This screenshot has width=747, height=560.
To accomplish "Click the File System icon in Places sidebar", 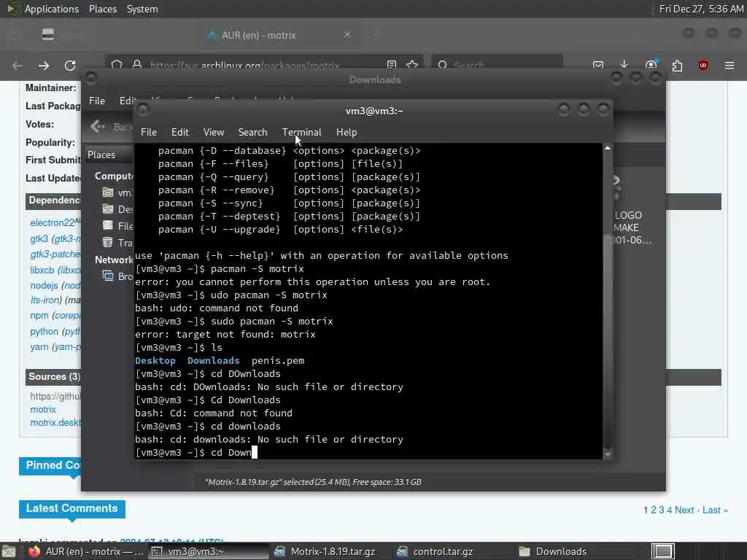I will [x=108, y=226].
